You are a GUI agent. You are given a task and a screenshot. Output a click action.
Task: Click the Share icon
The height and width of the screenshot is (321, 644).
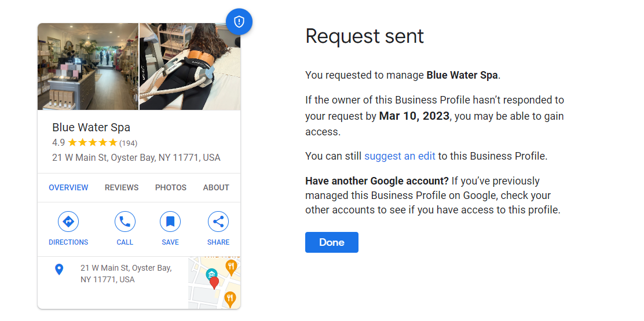218,222
